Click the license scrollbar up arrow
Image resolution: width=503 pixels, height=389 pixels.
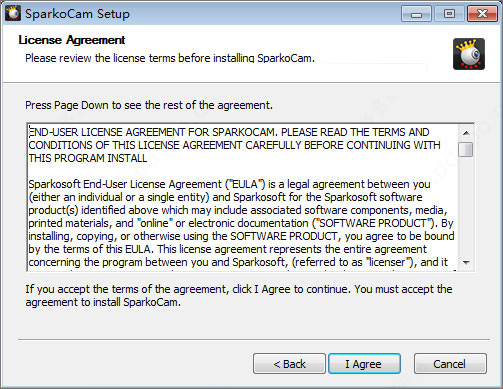(x=466, y=133)
